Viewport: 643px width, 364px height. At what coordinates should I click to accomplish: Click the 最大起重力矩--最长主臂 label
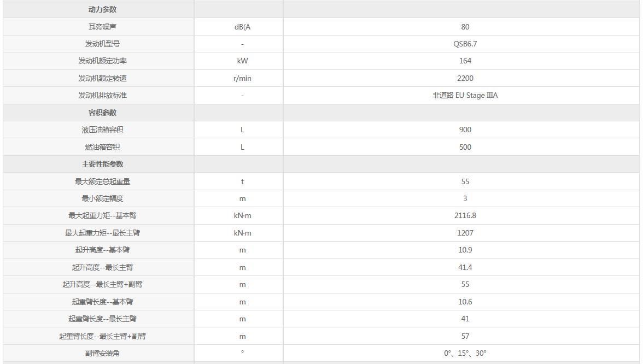coord(102,233)
